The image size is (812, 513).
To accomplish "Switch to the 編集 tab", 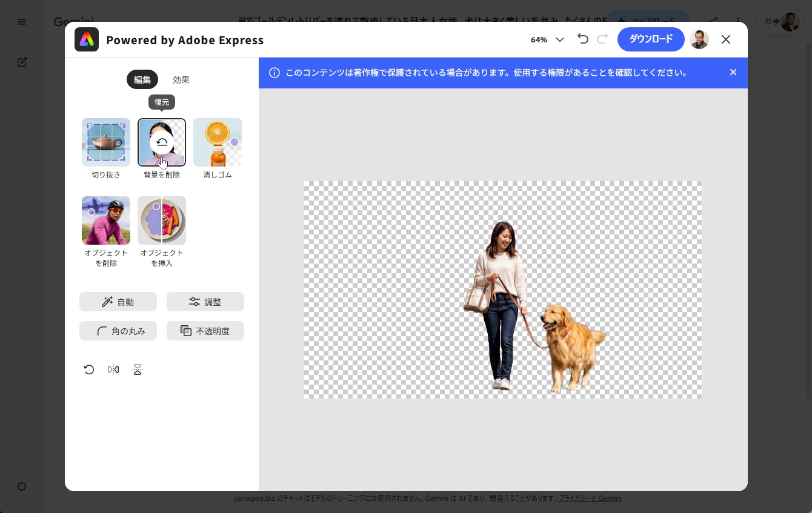I will pyautogui.click(x=142, y=79).
